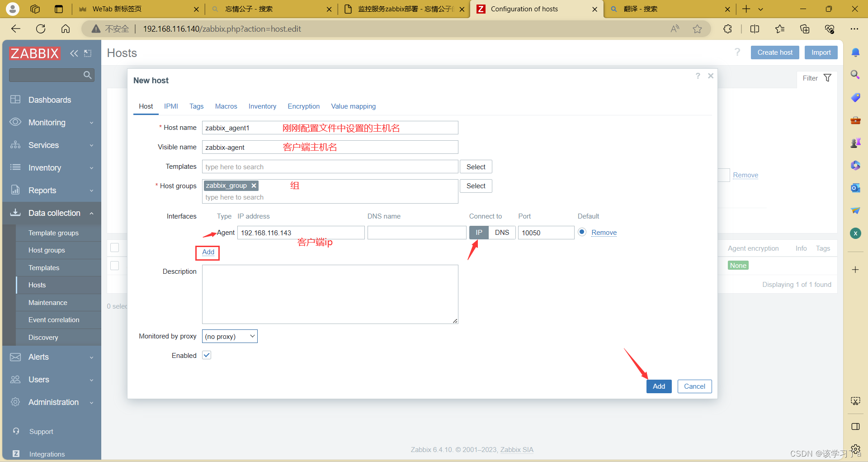Click the IP address field 192.168.116.143
This screenshot has width=868, height=462.
pos(301,233)
